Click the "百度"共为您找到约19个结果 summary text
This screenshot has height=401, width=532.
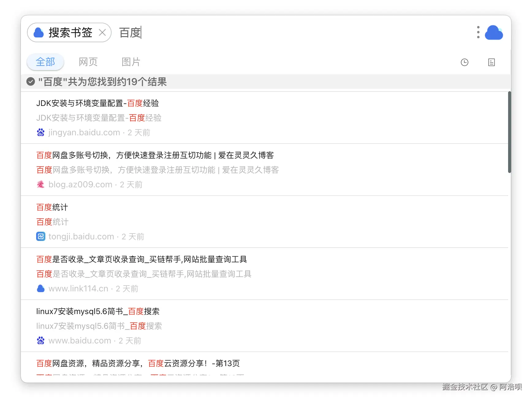pyautogui.click(x=102, y=82)
